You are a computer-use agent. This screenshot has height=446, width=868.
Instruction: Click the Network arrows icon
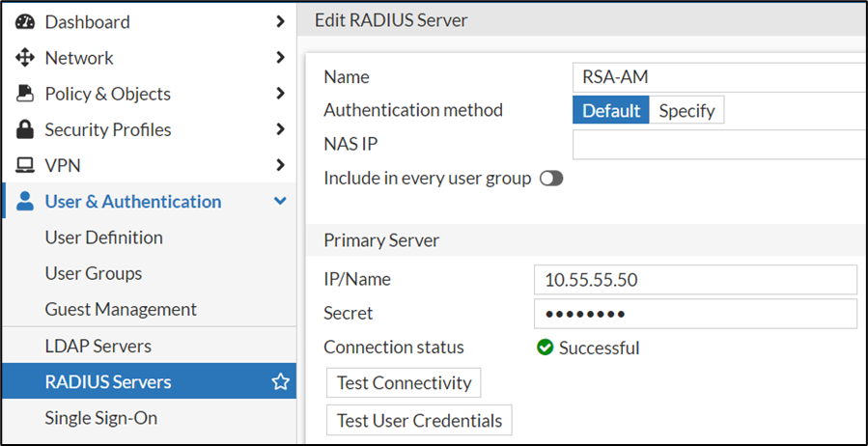pyautogui.click(x=25, y=58)
